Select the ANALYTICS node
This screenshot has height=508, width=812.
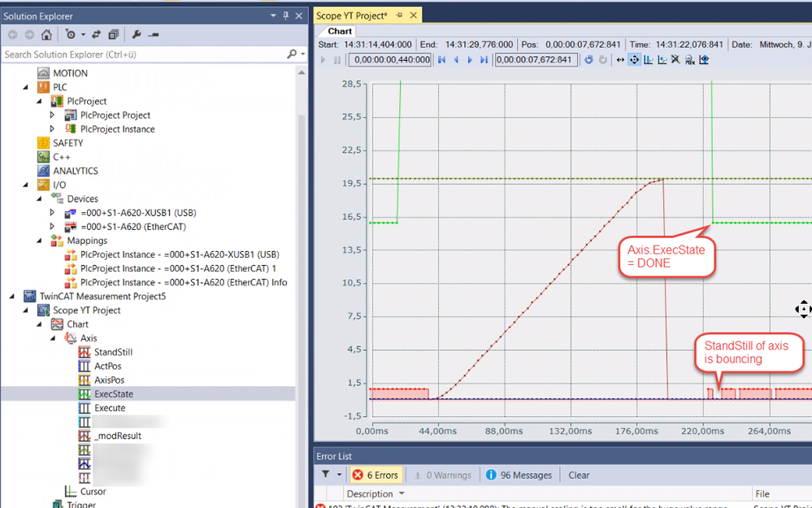75,171
